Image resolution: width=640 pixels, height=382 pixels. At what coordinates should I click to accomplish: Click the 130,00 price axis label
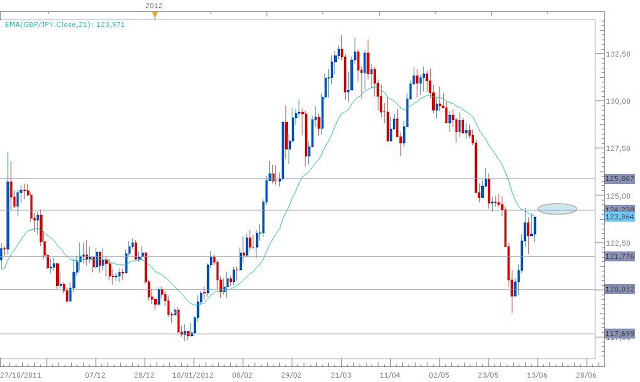point(618,101)
